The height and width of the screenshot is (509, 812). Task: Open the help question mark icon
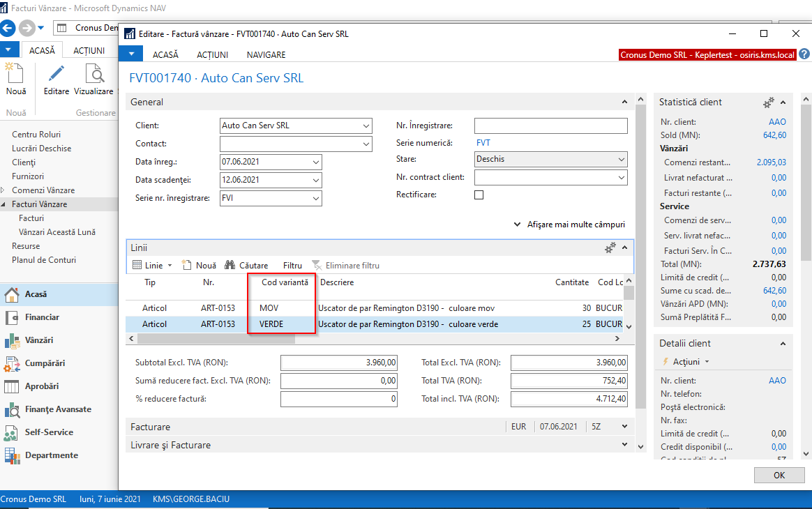coord(804,54)
